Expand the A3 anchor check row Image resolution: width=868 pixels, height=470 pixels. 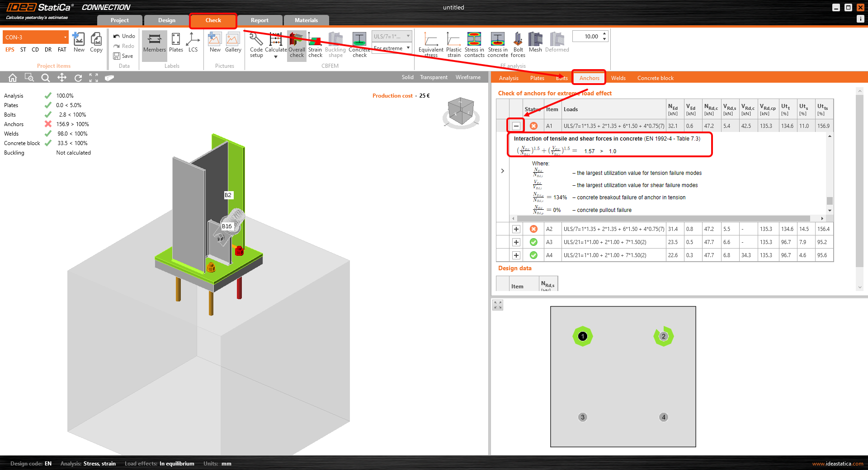coord(516,242)
